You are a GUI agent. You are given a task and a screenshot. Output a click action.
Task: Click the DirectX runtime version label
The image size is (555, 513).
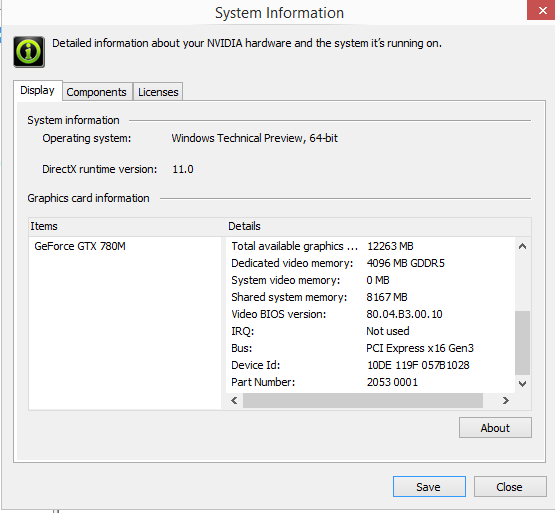pyautogui.click(x=99, y=169)
